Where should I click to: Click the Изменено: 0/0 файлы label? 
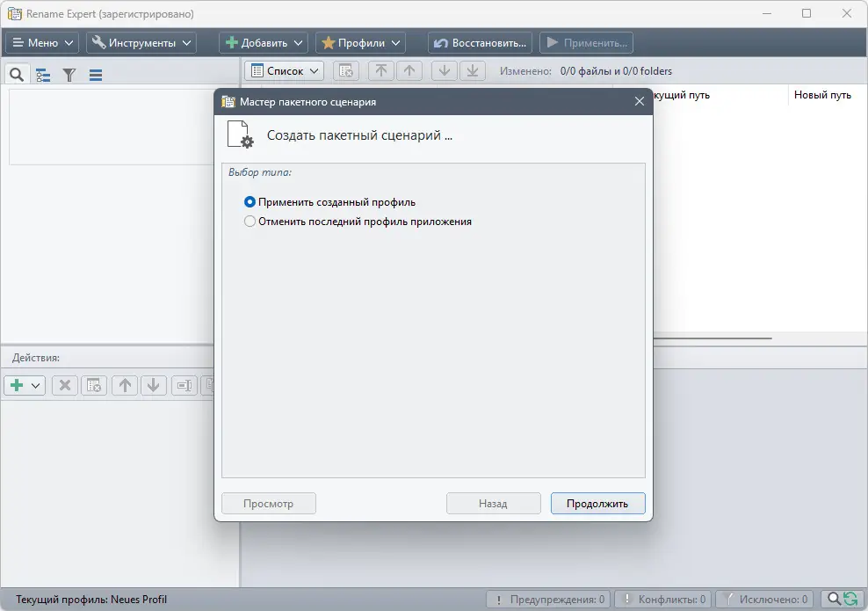(586, 71)
